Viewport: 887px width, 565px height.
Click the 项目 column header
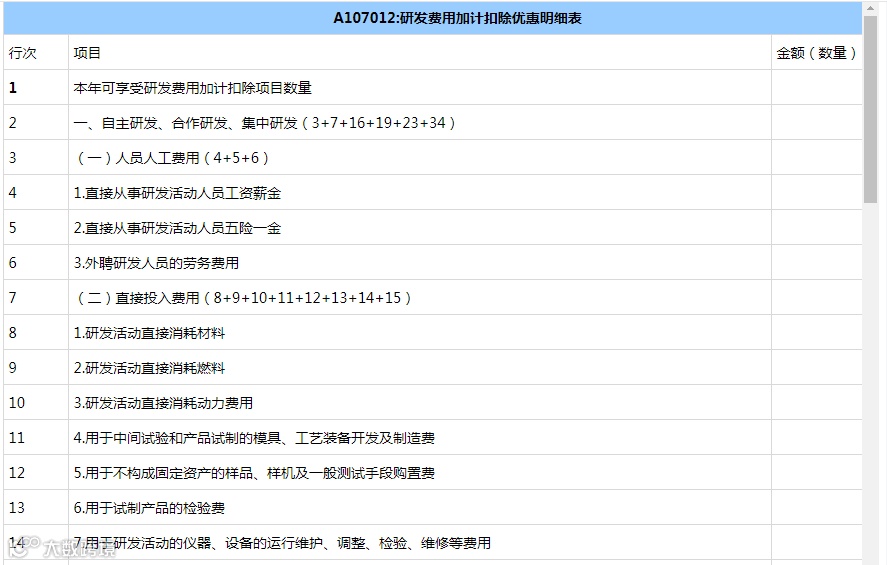pyautogui.click(x=420, y=53)
